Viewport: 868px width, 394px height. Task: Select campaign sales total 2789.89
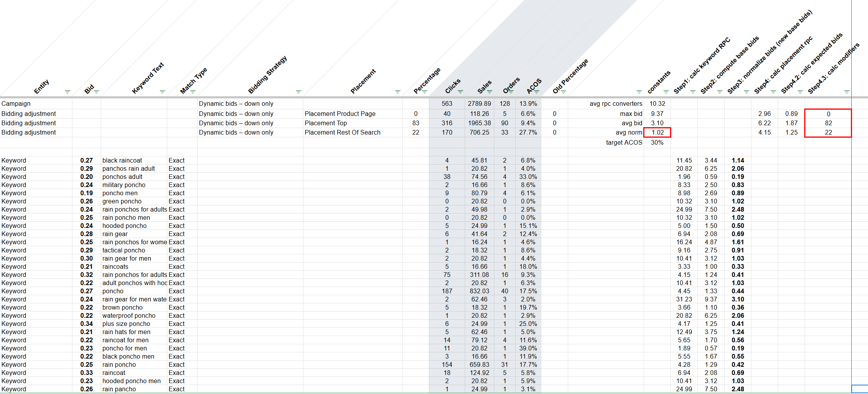click(x=479, y=104)
